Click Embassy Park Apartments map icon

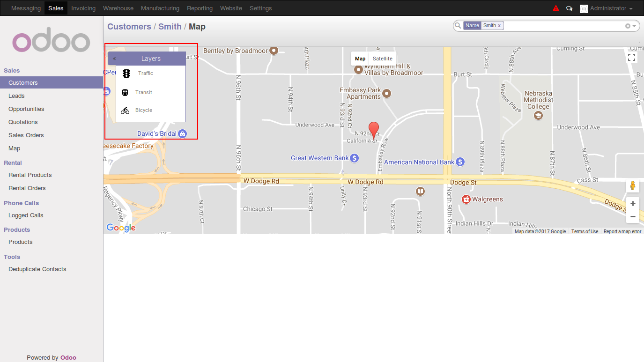pos(387,94)
